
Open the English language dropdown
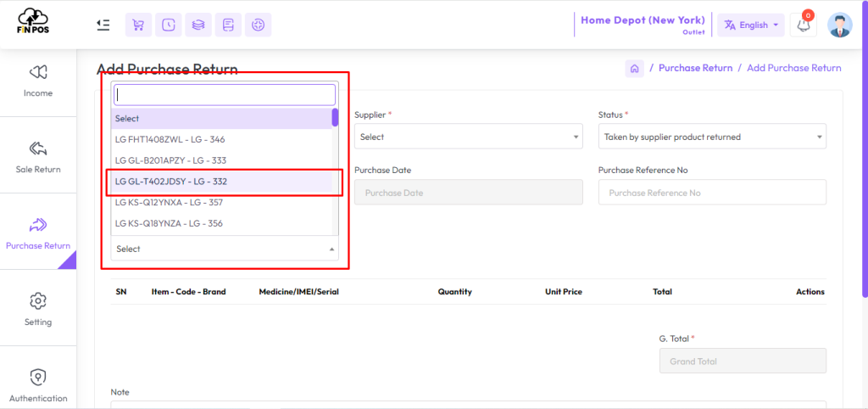(x=751, y=25)
